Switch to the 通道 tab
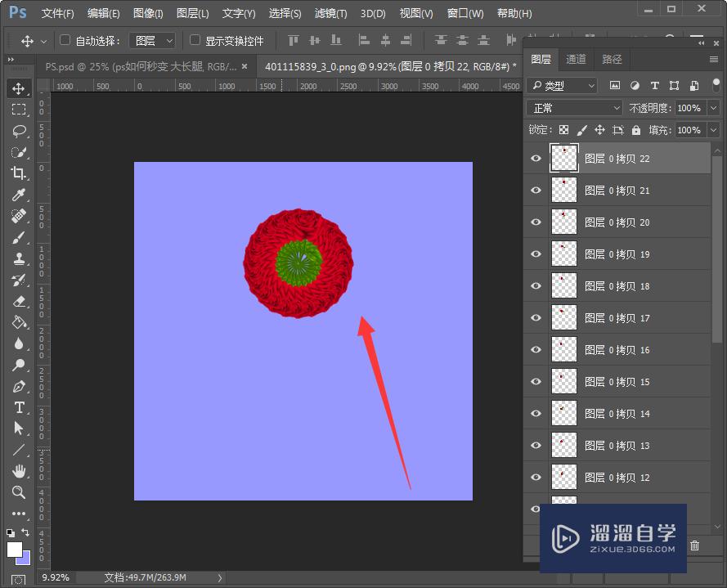727x588 pixels. click(576, 59)
